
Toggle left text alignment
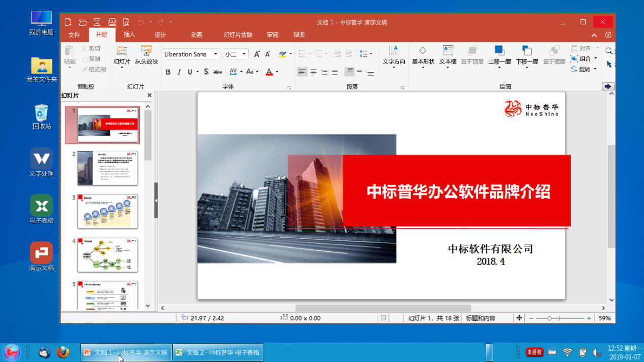click(302, 72)
